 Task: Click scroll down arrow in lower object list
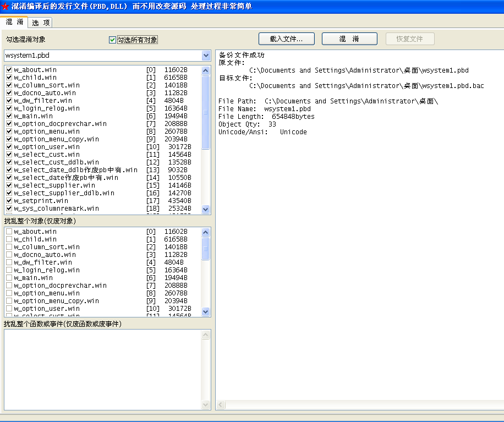[206, 311]
